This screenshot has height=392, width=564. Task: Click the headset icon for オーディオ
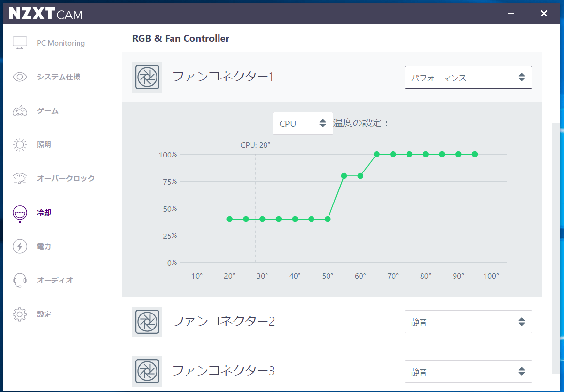20,280
